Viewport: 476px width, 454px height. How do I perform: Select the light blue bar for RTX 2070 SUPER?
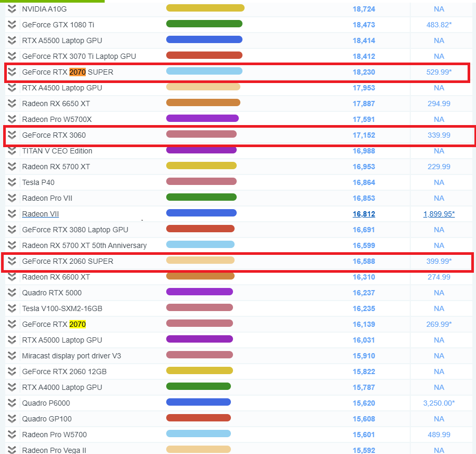204,71
